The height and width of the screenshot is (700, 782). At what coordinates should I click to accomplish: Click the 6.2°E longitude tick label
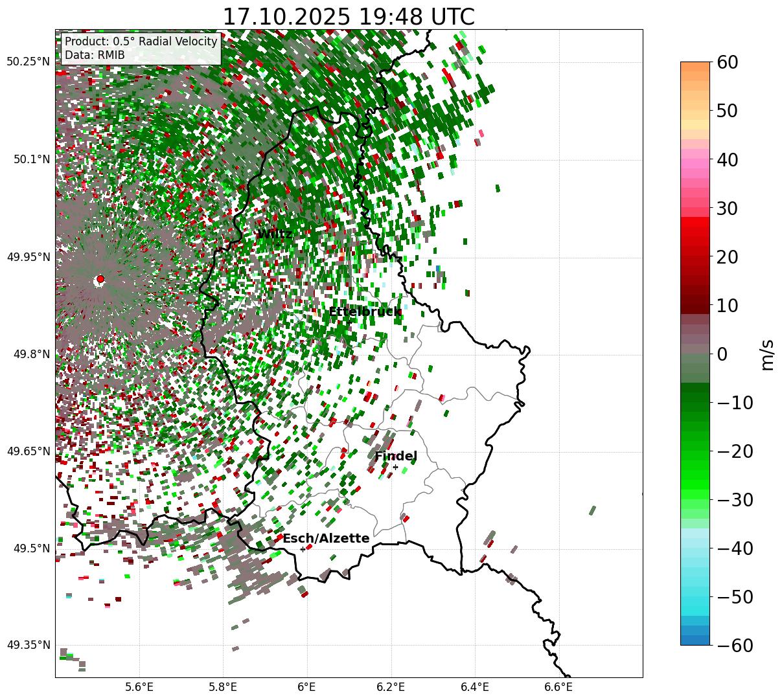tap(391, 687)
